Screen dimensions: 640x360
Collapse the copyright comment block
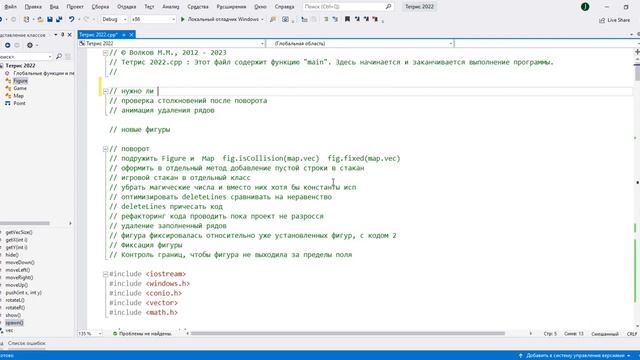click(x=105, y=53)
